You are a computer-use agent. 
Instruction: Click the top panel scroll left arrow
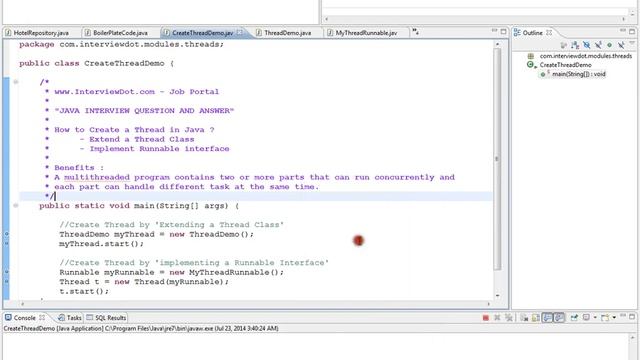(x=326, y=19)
